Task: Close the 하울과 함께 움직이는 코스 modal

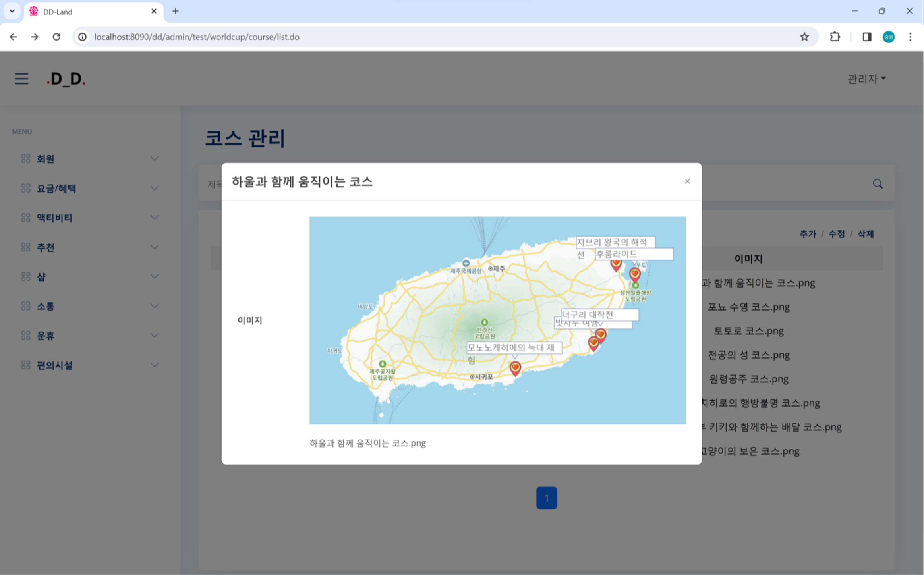Action: pyautogui.click(x=687, y=181)
